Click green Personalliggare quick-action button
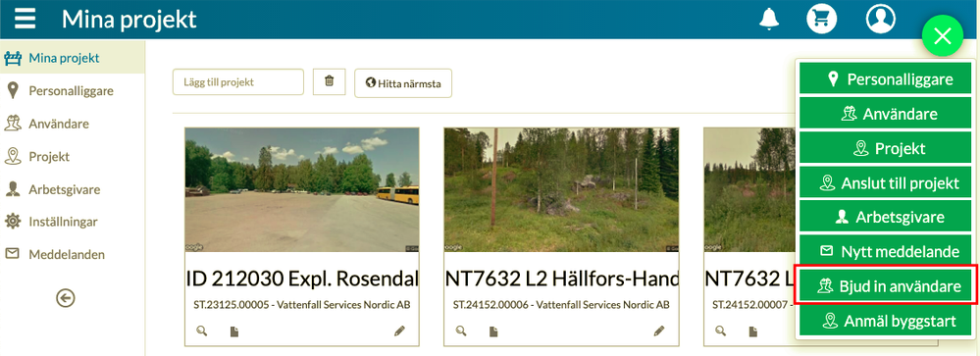980x356 pixels. 886,79
